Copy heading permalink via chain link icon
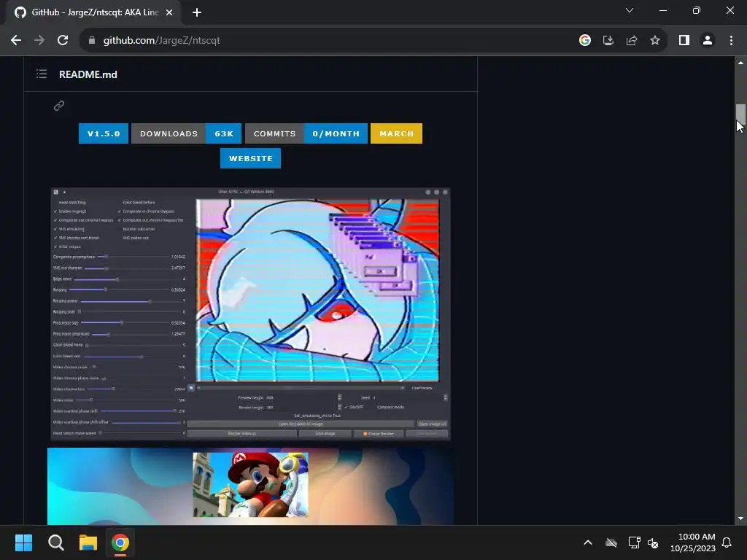The height and width of the screenshot is (560, 747). [59, 106]
